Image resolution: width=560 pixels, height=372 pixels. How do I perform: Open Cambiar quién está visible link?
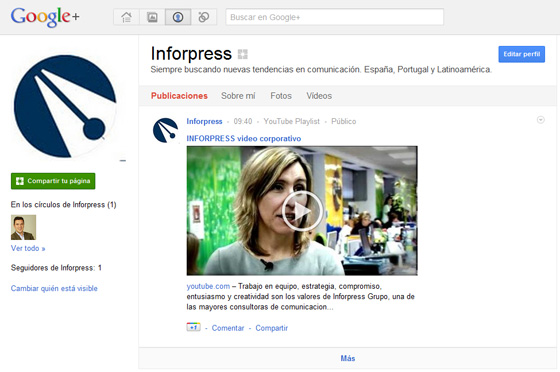54,288
